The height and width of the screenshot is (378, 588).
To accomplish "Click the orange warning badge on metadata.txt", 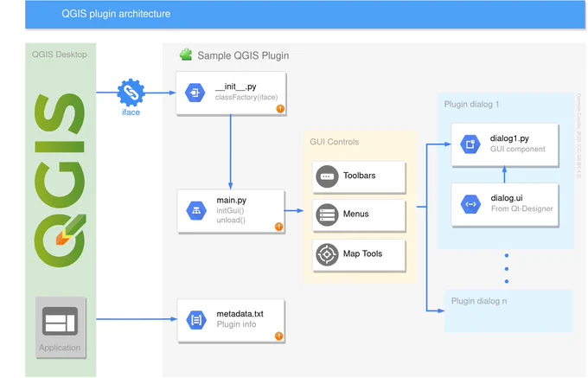I will (278, 336).
